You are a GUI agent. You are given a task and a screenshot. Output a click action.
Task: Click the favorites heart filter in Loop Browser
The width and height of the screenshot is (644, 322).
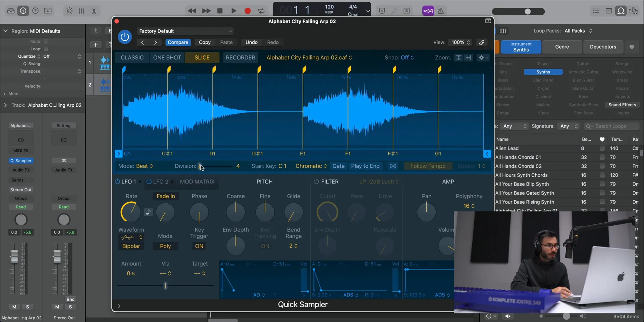[x=632, y=47]
